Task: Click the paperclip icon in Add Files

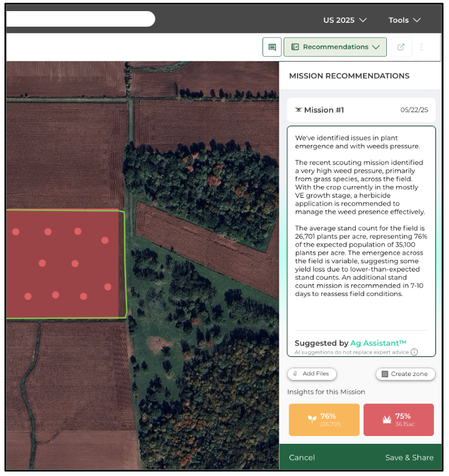Action: [x=295, y=374]
